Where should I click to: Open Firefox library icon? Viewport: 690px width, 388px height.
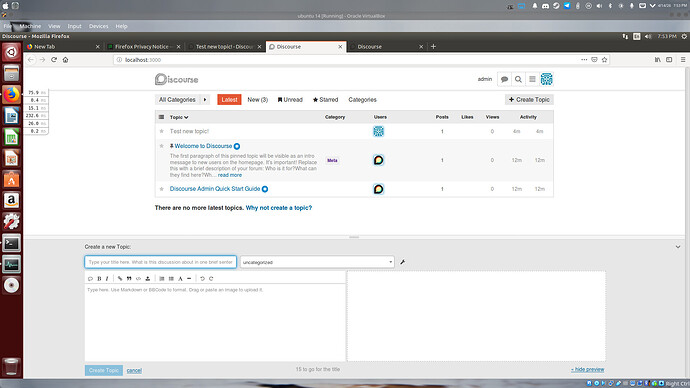pos(657,60)
